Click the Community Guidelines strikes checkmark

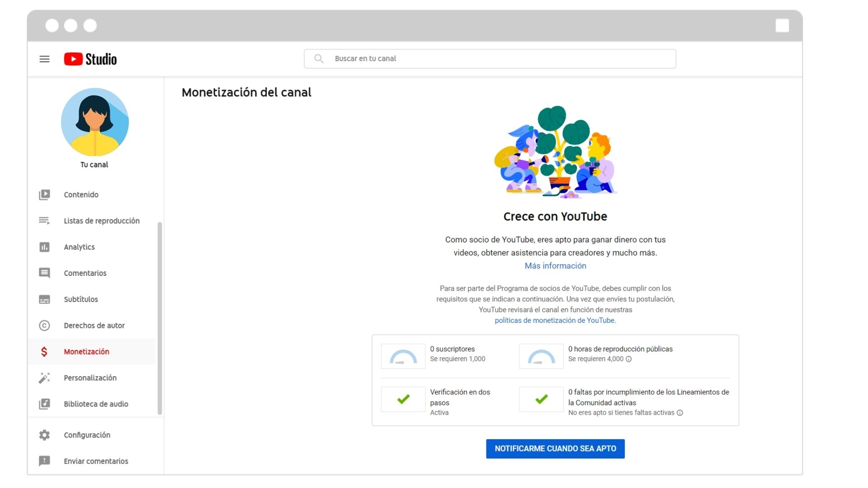541,399
